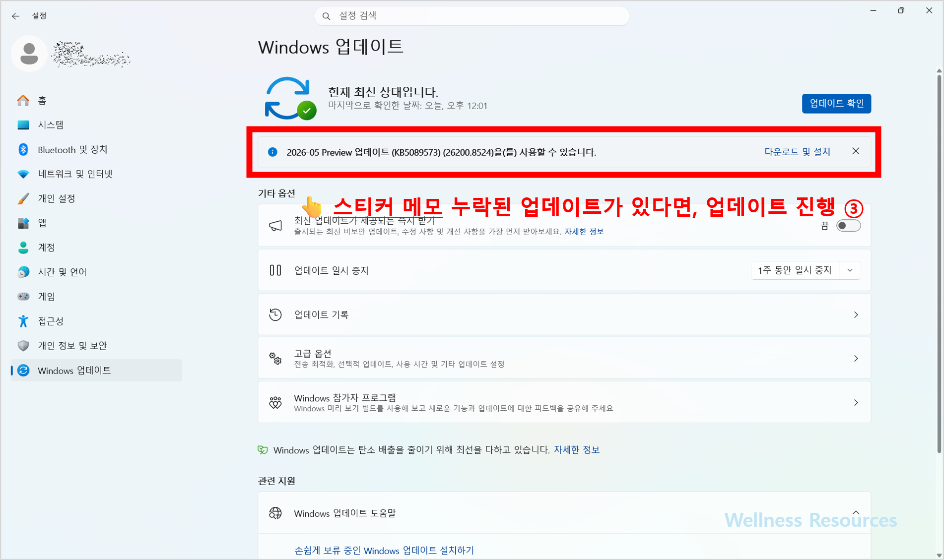Click the green leaf carbon icon
The height and width of the screenshot is (560, 944).
click(x=263, y=450)
